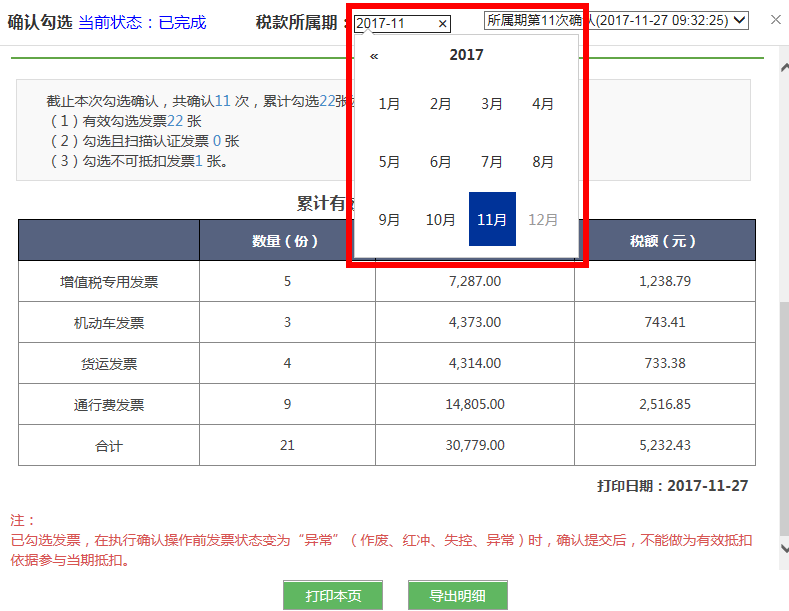Click the 2017 year header
Viewport: 789px width, 611px height.
466,54
